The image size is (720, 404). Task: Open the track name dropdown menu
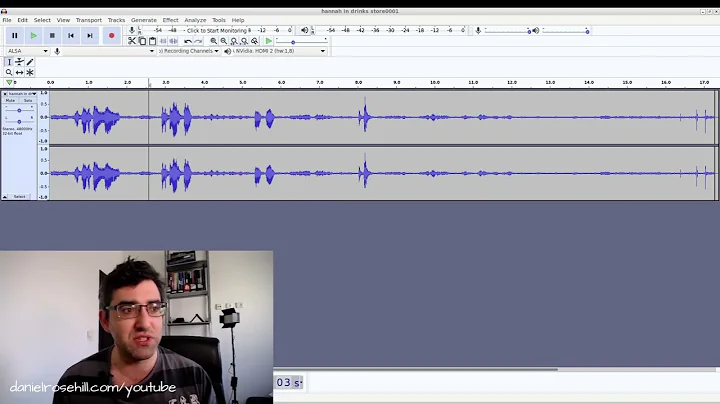(x=22, y=94)
